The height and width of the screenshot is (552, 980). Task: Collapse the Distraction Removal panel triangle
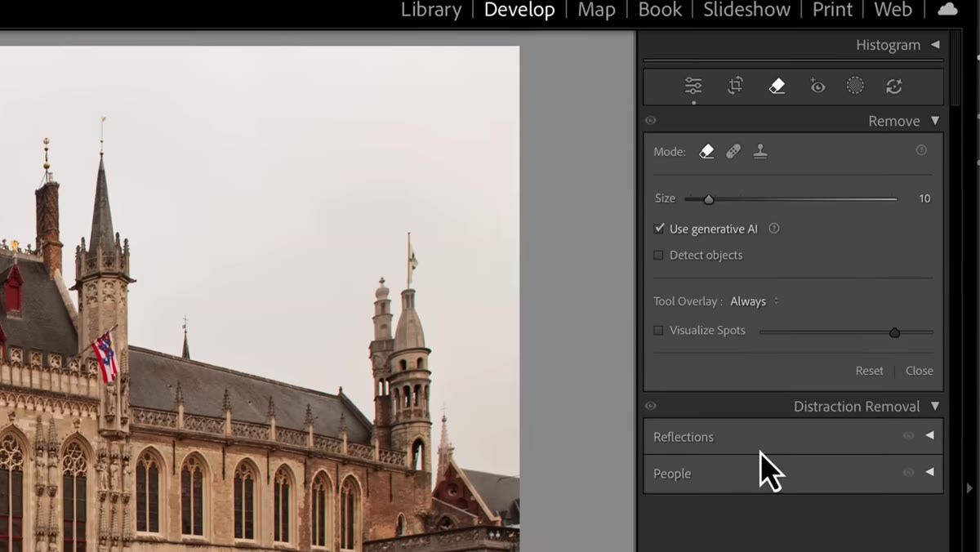pos(935,406)
